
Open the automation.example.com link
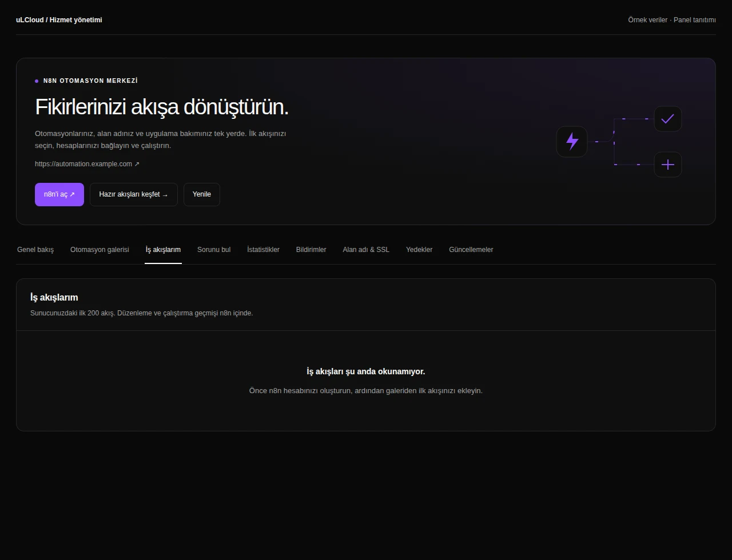pyautogui.click(x=87, y=164)
